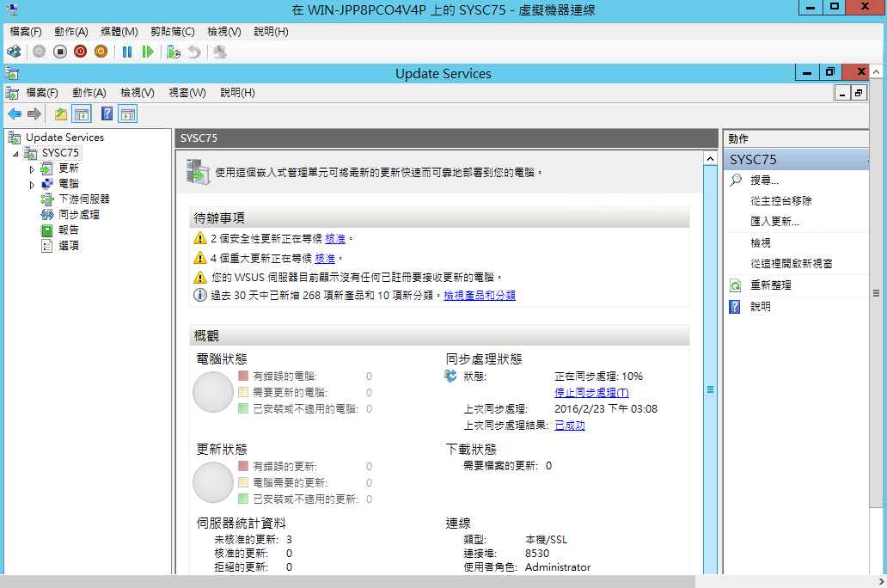The image size is (887, 588).
Task: Click 重新整理 in the actions pane
Action: coord(770,285)
